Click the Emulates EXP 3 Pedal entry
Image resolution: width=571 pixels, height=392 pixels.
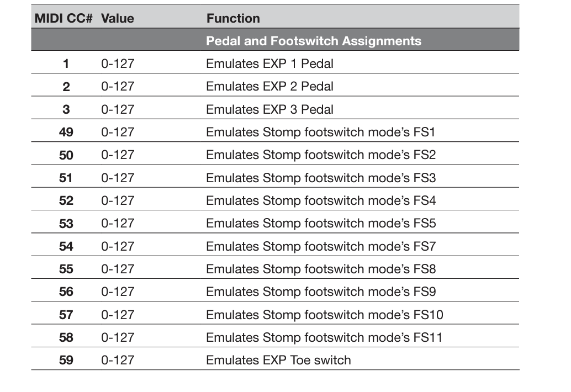point(269,109)
